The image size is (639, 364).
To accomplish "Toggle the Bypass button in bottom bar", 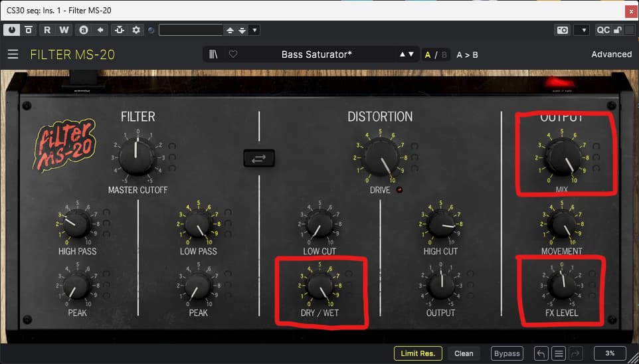I will (x=507, y=353).
